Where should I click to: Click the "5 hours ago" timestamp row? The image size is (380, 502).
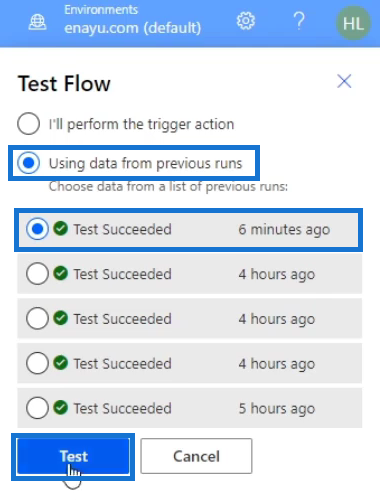coord(190,408)
